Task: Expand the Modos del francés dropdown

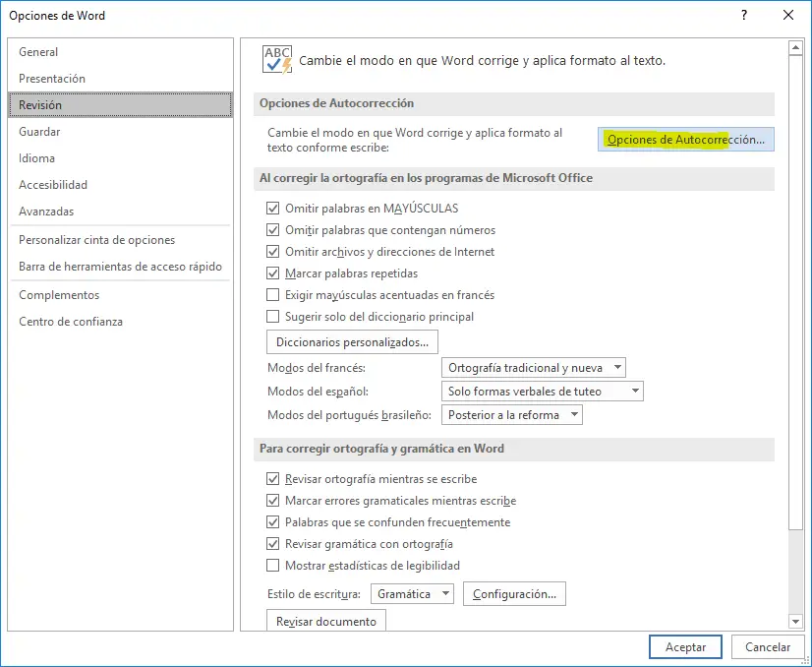Action: tap(534, 368)
